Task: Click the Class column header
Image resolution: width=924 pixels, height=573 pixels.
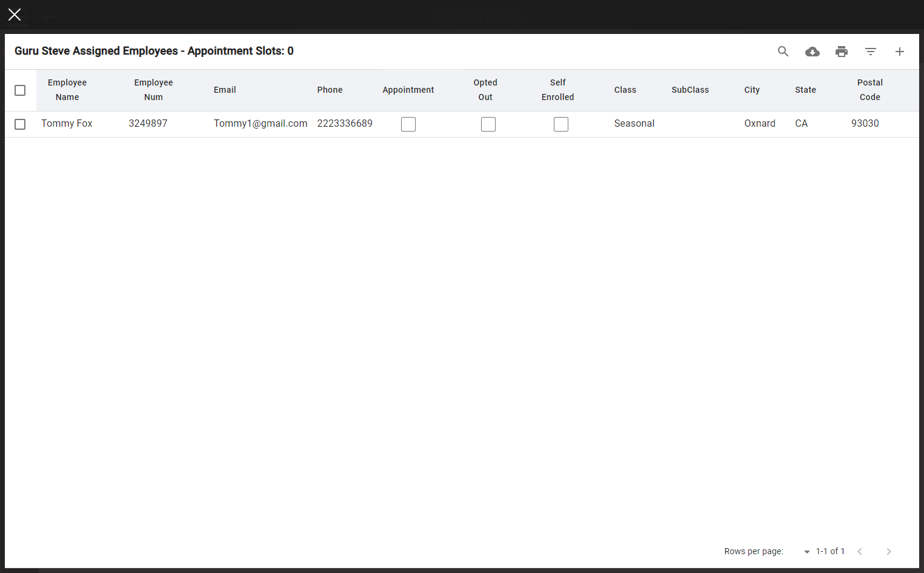Action: point(625,90)
